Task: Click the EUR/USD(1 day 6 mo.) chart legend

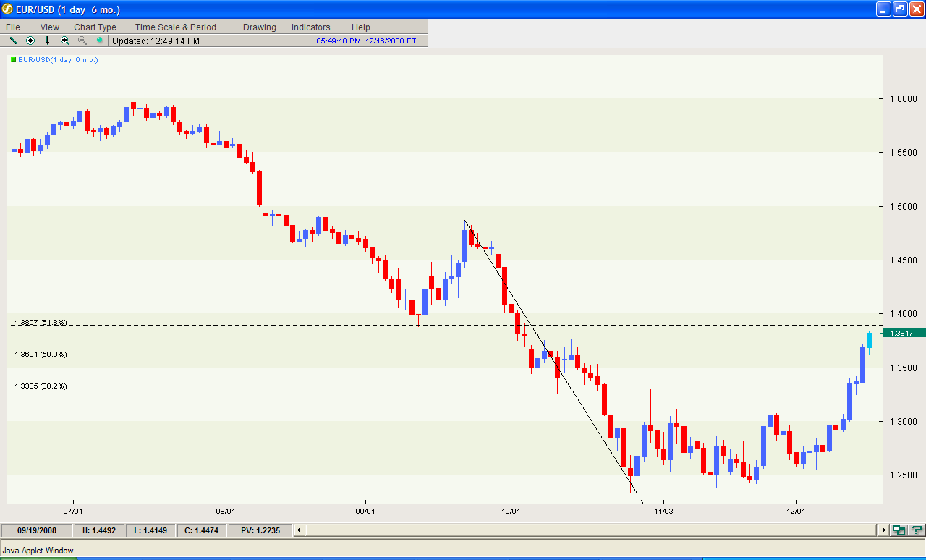Action: [x=54, y=59]
